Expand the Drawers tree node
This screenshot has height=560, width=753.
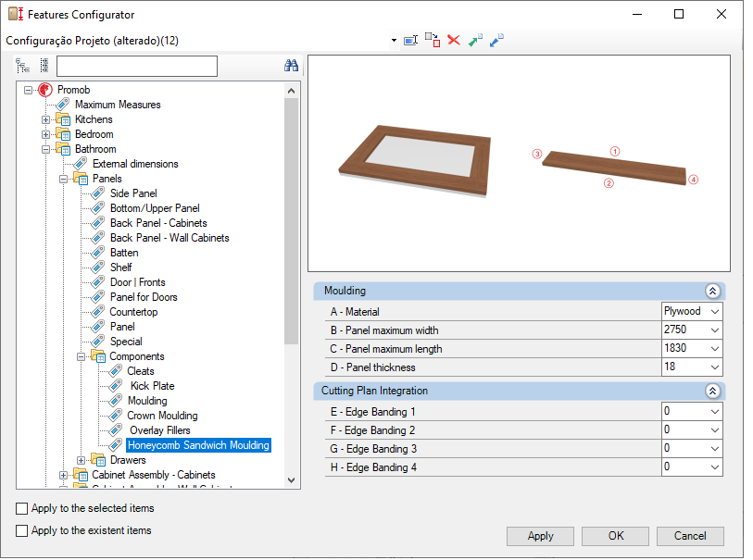pos(81,460)
